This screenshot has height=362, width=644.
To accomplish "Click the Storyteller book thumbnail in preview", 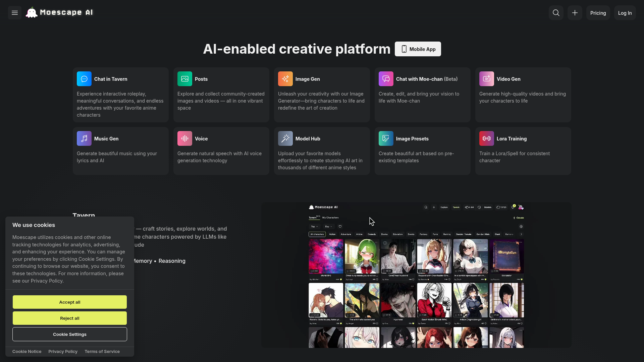I will click(506, 256).
